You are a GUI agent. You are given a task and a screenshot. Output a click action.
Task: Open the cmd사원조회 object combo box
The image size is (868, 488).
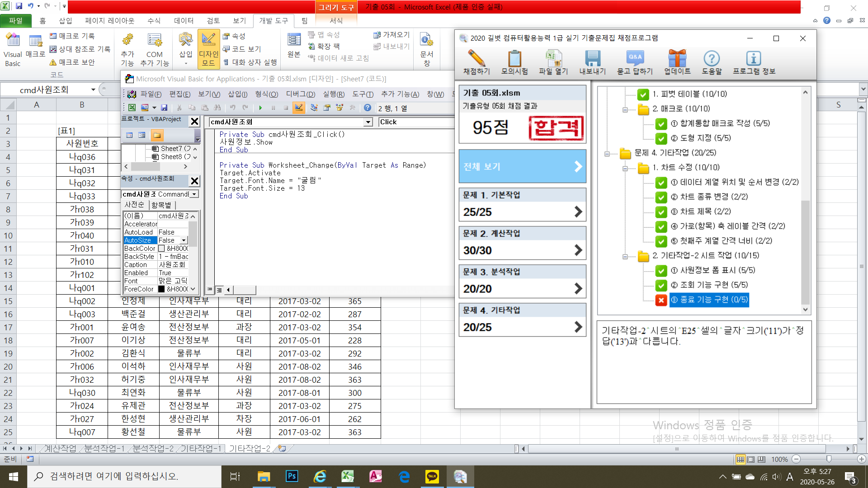point(368,122)
